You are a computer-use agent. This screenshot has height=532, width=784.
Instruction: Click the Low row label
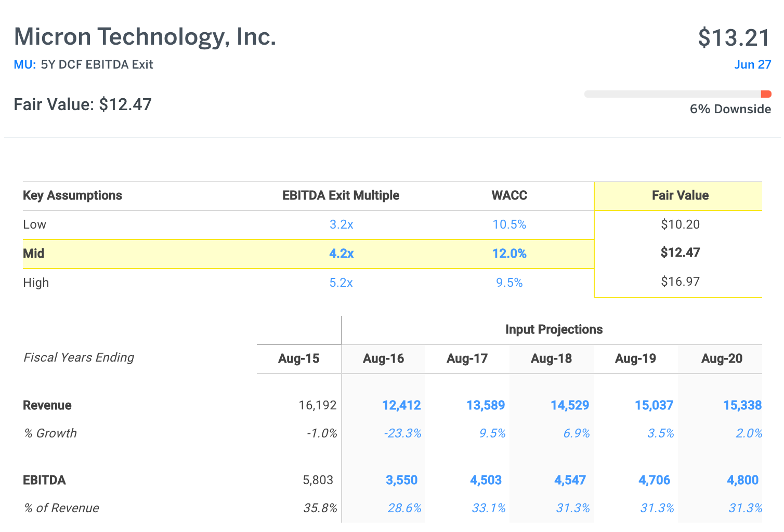[x=35, y=224]
